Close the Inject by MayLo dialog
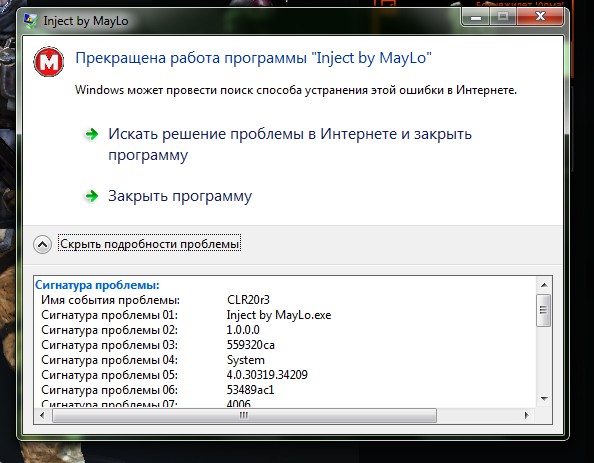 540,17
